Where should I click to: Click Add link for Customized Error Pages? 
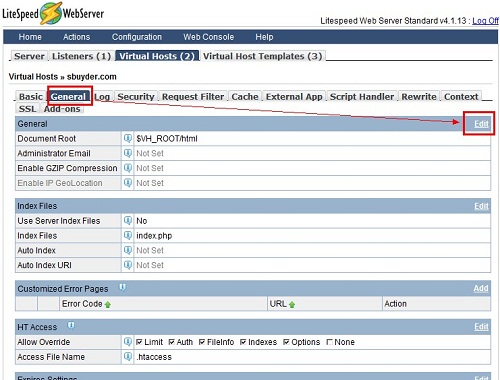pyautogui.click(x=481, y=288)
